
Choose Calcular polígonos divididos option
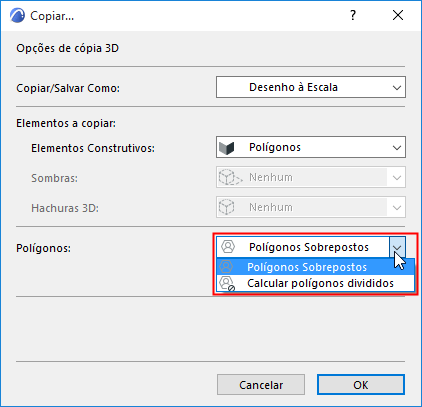(315, 283)
